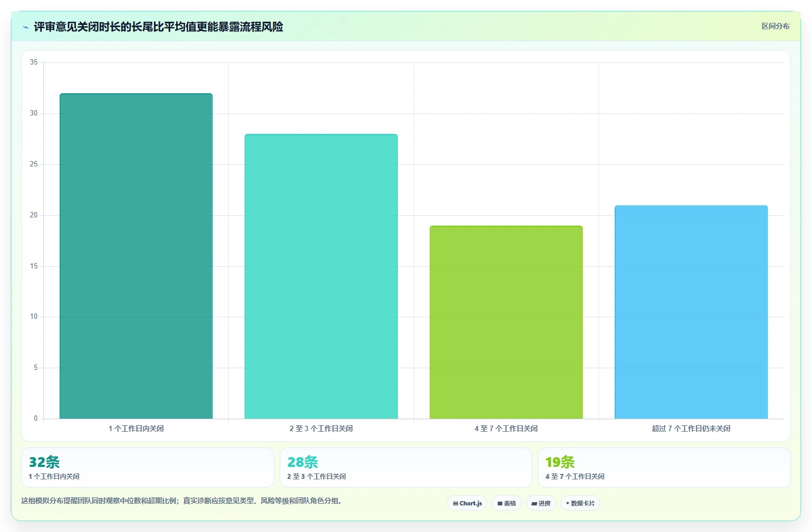The height and width of the screenshot is (532, 812).
Task: Open the 28条 summary card
Action: point(406,467)
